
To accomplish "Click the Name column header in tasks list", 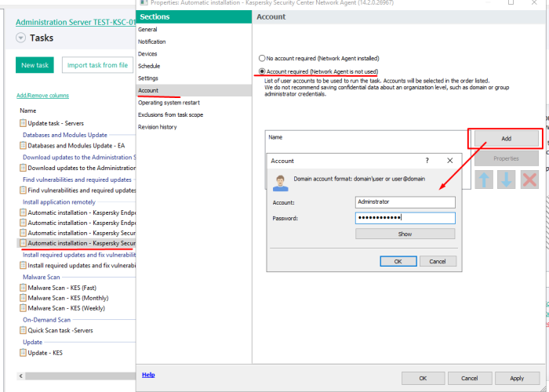I will coord(28,111).
